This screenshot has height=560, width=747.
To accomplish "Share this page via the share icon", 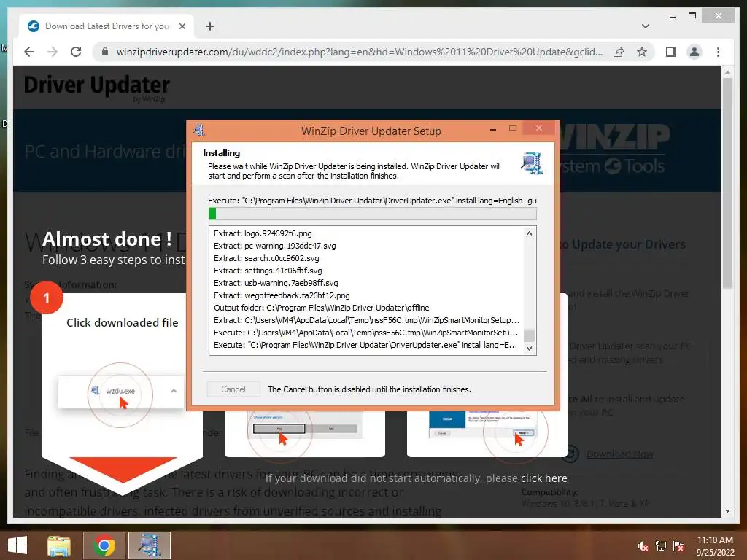I will click(619, 52).
